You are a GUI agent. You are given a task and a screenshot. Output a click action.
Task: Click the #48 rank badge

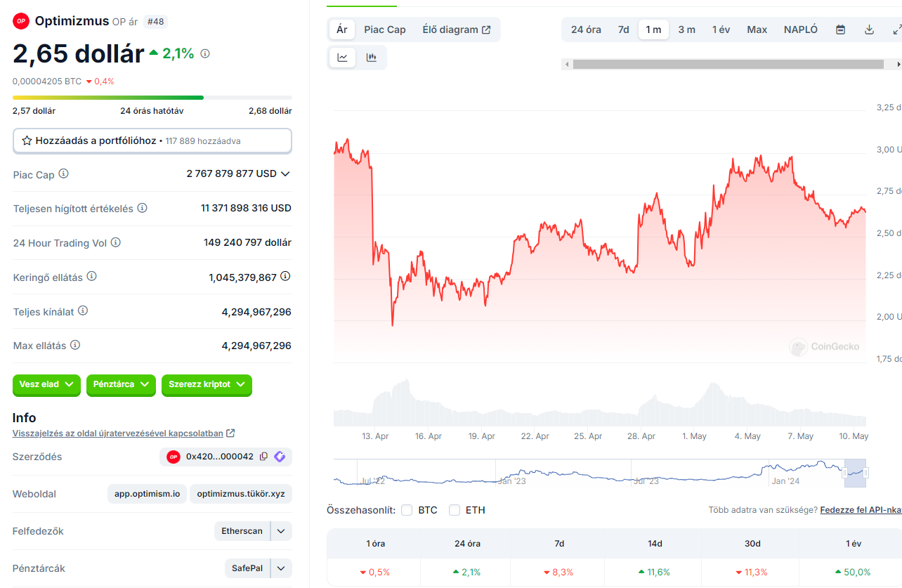pos(155,22)
